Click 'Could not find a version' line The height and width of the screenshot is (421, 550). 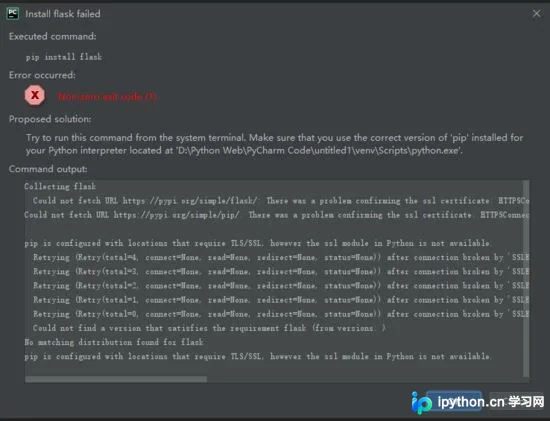pos(209,328)
